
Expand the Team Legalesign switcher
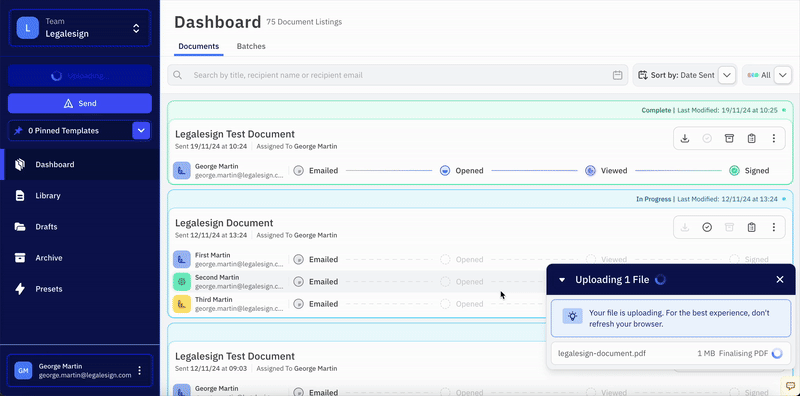click(x=136, y=28)
